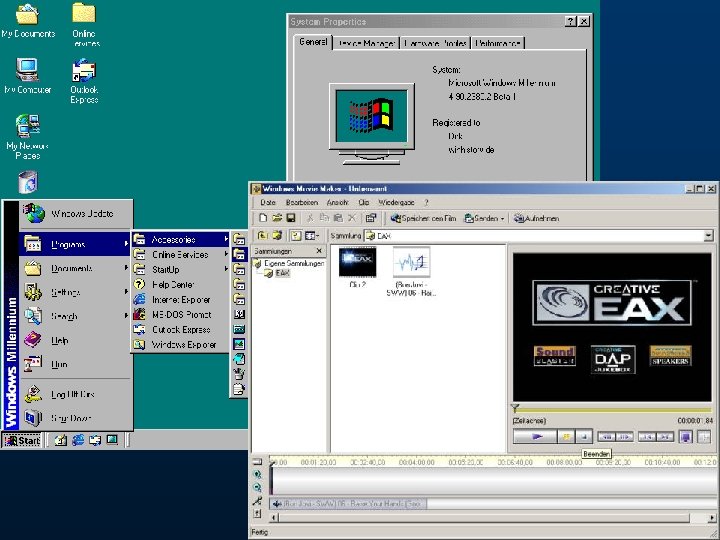Open the Bearbeiten menu
720x540 pixels.
302,202
